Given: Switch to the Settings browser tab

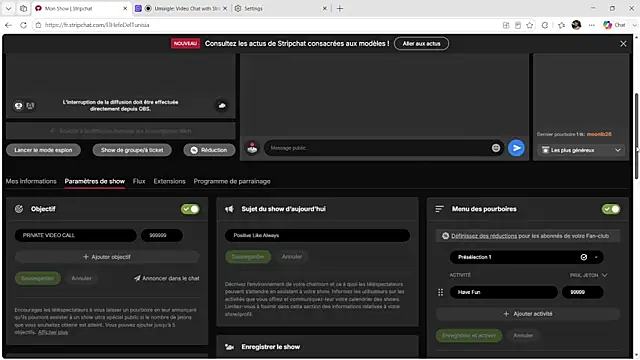Looking at the screenshot, I should pyautogui.click(x=280, y=8).
